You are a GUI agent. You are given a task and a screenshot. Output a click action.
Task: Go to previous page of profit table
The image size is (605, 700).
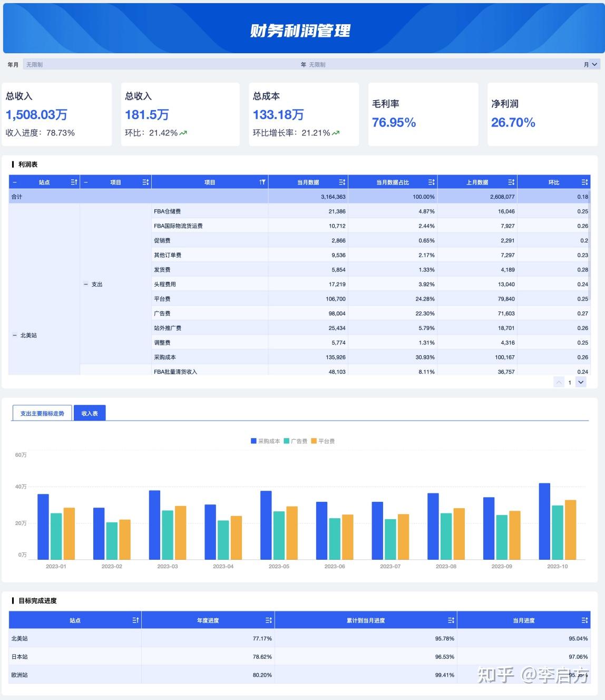[x=559, y=382]
